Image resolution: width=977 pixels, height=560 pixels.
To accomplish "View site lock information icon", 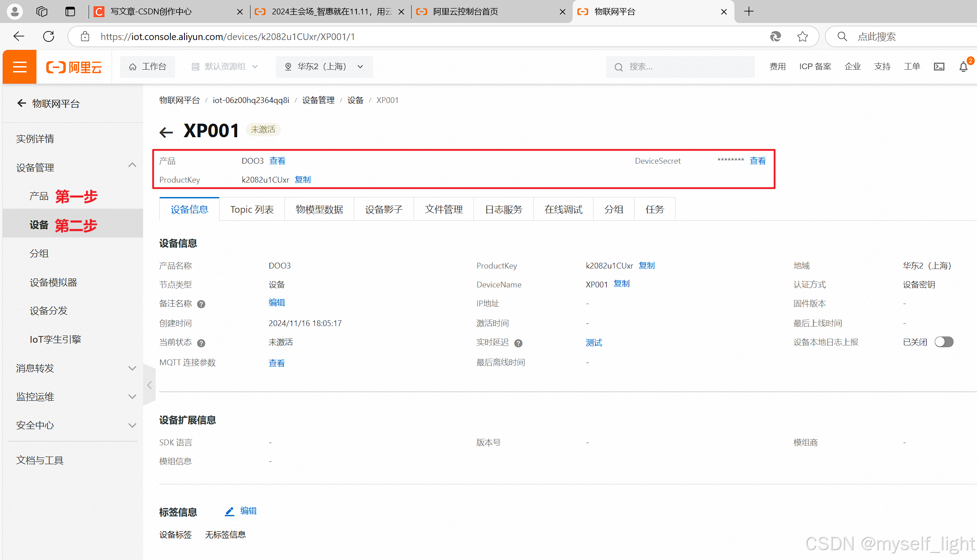I will click(x=85, y=36).
